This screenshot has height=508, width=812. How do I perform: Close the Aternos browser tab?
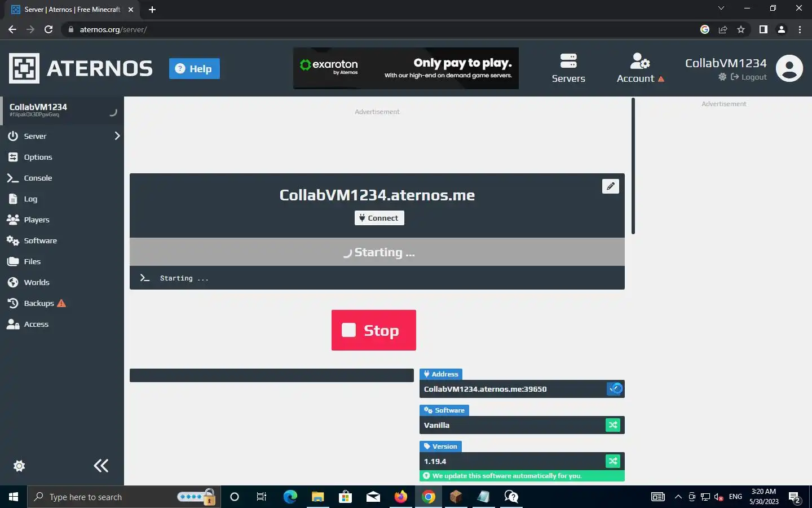[x=131, y=10]
